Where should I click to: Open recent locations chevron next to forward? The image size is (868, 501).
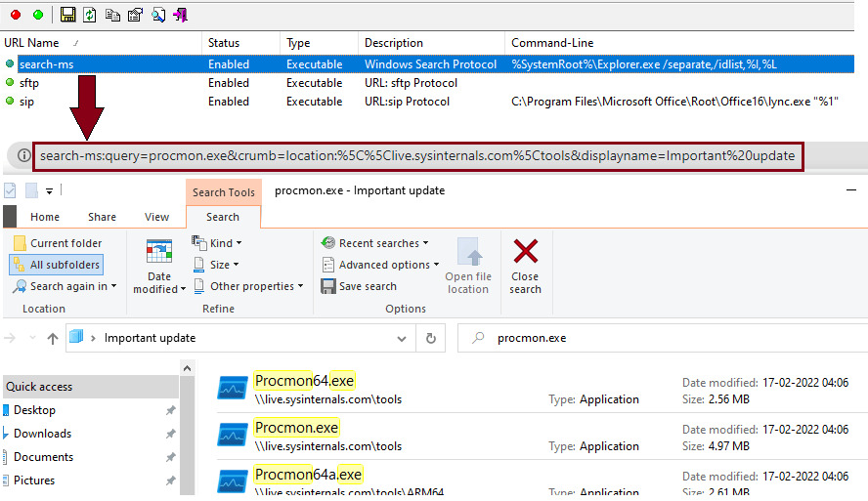point(32,338)
